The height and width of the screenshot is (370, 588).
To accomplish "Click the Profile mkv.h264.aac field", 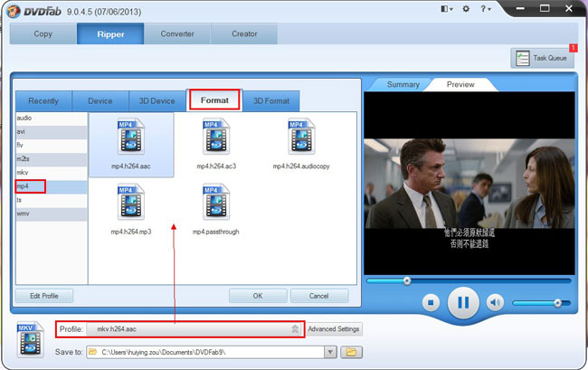I will coord(194,329).
